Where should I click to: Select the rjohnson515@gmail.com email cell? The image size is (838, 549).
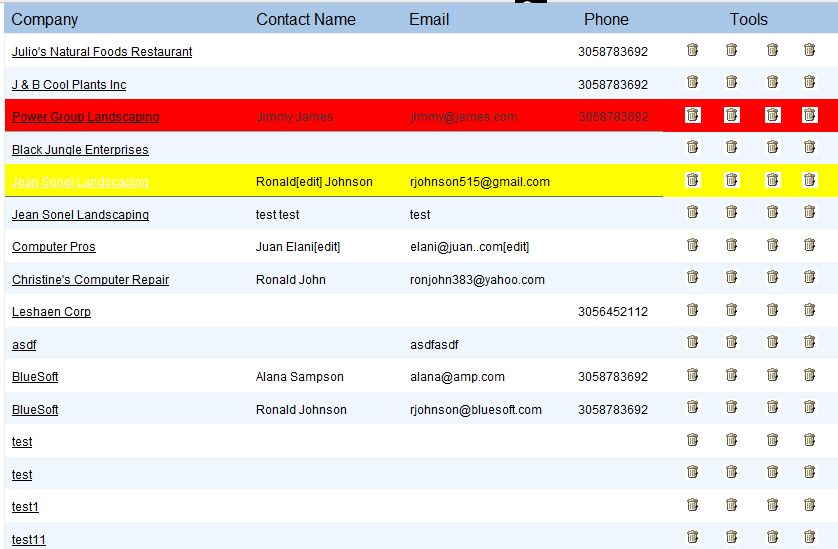click(x=480, y=182)
